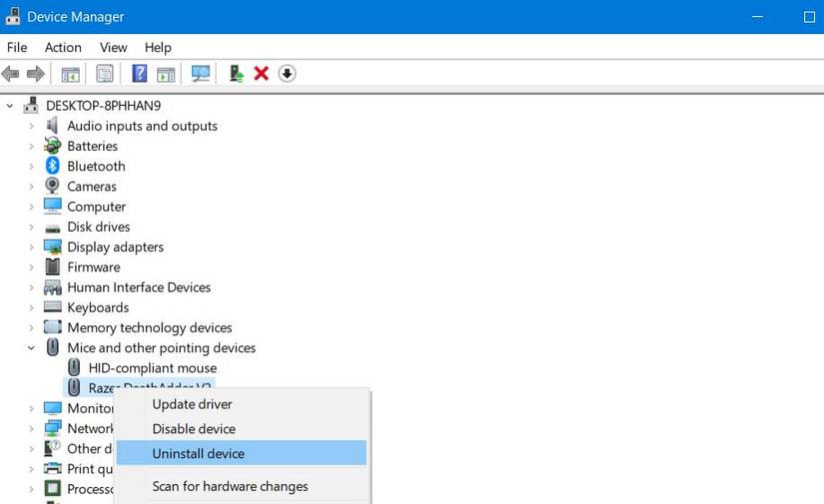Open the View menu
The height and width of the screenshot is (504, 824).
114,47
